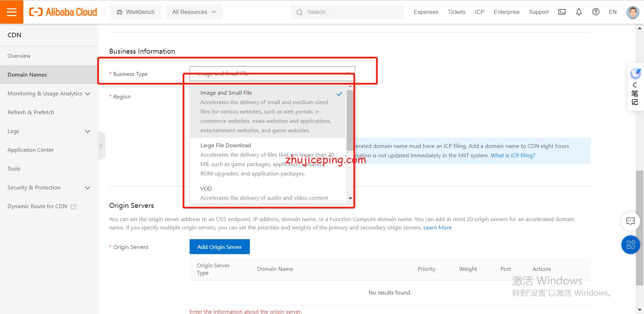Expand Monitoring & Usage Analytics
644x314 pixels.
point(49,93)
